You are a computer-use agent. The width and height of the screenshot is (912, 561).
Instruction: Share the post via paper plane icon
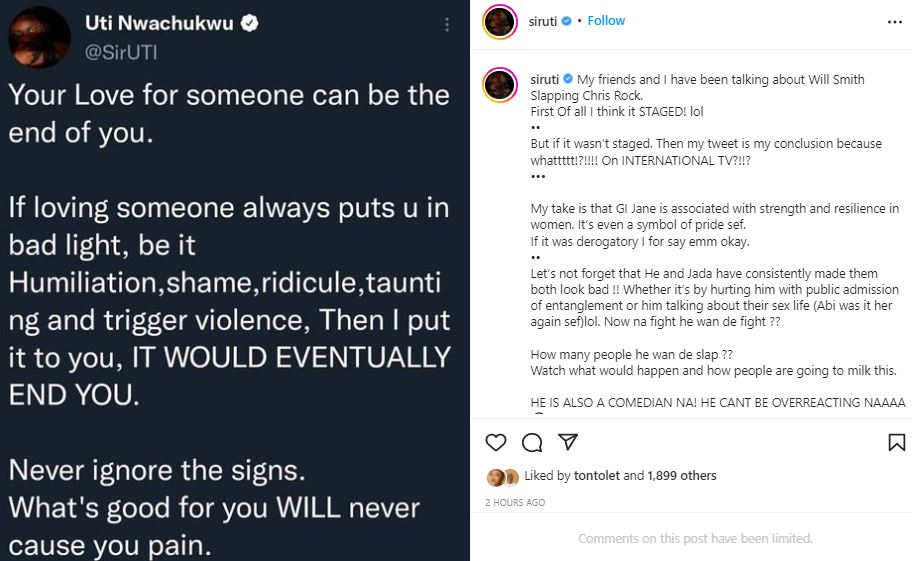tap(567, 442)
